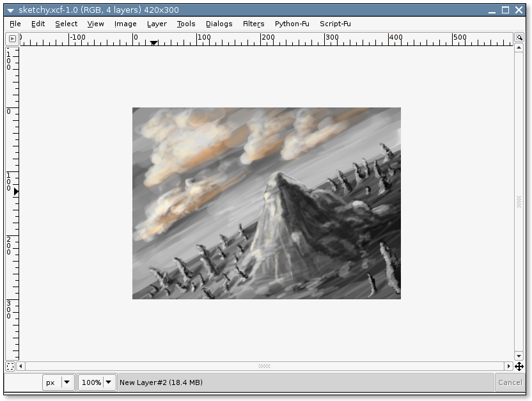Click horizontal scrollbar right arrow
This screenshot has height=401, width=532.
tap(508, 366)
